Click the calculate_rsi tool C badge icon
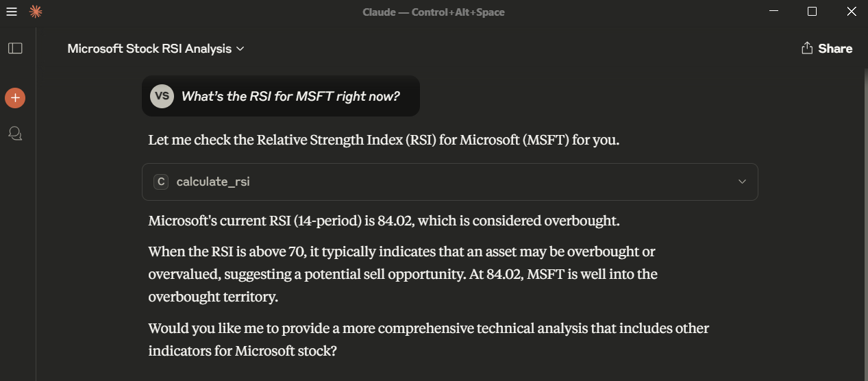This screenshot has width=868, height=381. coord(161,182)
